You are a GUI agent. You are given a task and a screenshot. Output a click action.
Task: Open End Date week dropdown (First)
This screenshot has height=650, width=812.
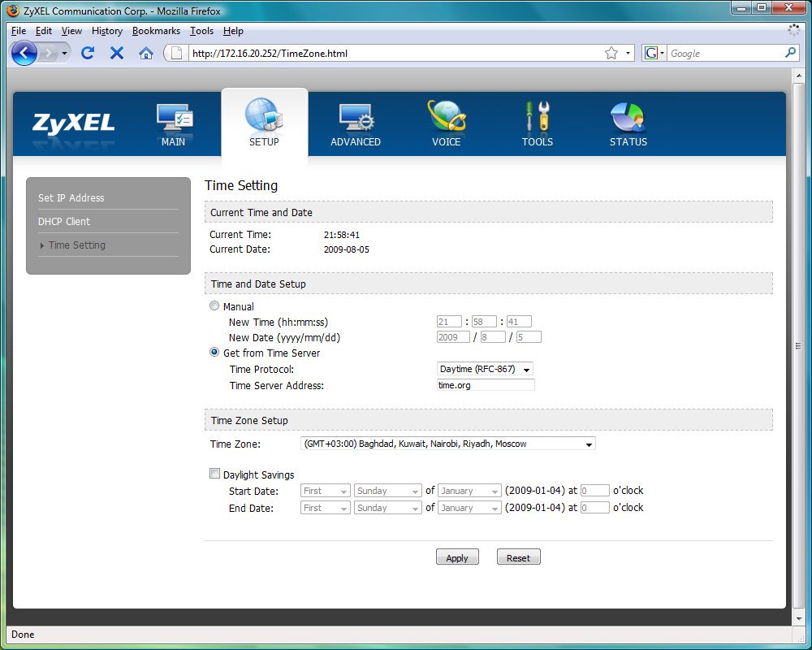click(326, 508)
